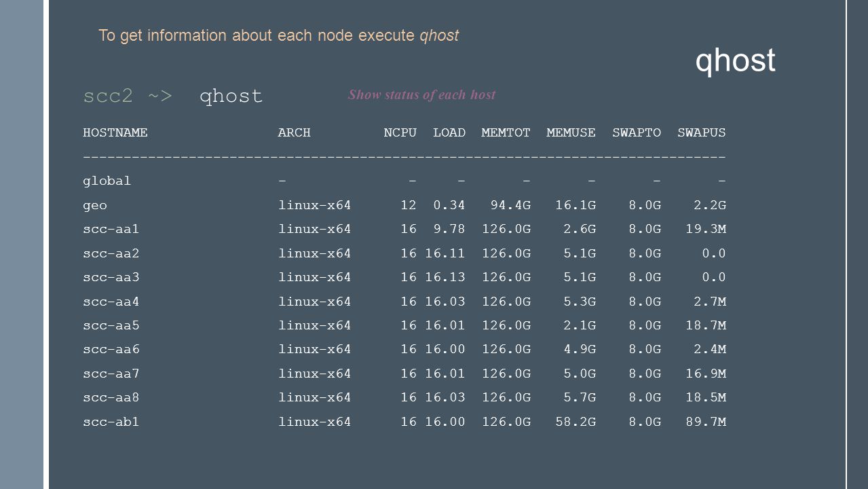Image resolution: width=868 pixels, height=489 pixels.
Task: Click scc-aa1 SWAPUS value '19.3M'
Action: [x=706, y=230]
